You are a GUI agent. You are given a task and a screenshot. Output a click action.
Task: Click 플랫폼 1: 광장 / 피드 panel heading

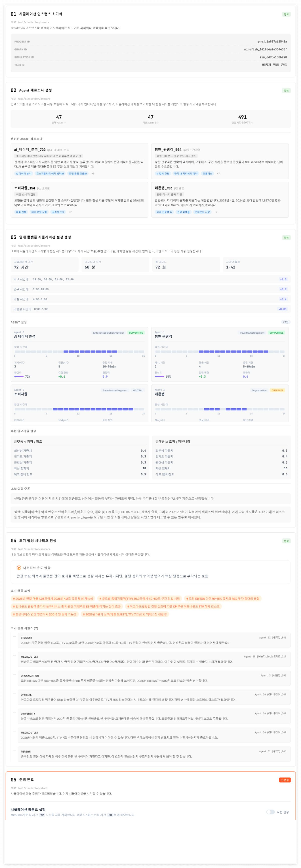28,442
